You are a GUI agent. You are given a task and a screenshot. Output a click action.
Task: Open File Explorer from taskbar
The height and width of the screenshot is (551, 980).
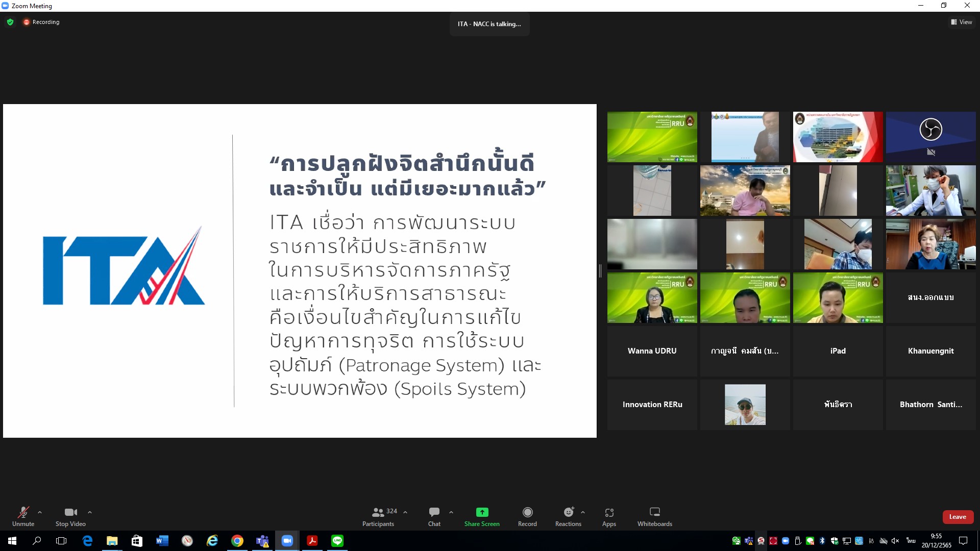tap(112, 541)
